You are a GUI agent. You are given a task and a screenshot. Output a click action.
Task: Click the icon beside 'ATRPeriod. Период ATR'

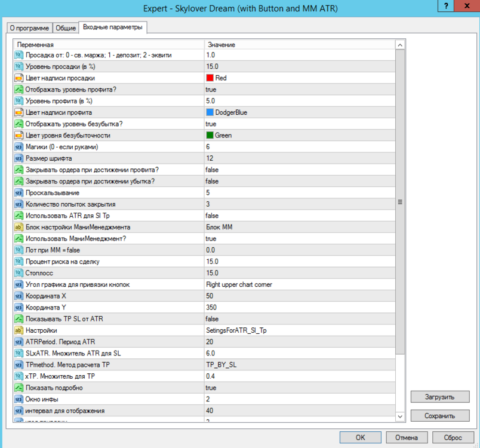[x=19, y=342]
